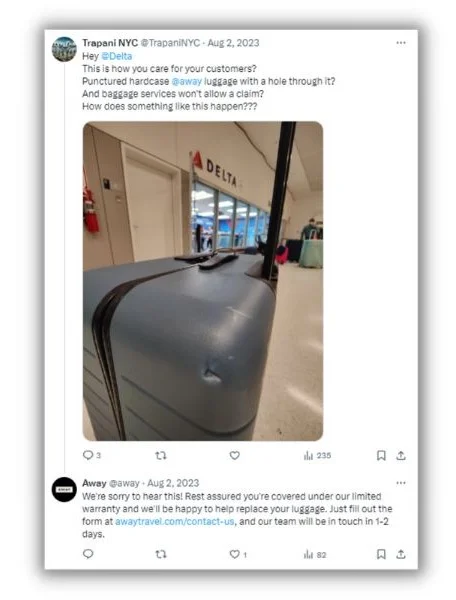Viewport: 456px width, 600px height.
Task: Reply to Trapani NYC's tweet
Action: point(91,455)
